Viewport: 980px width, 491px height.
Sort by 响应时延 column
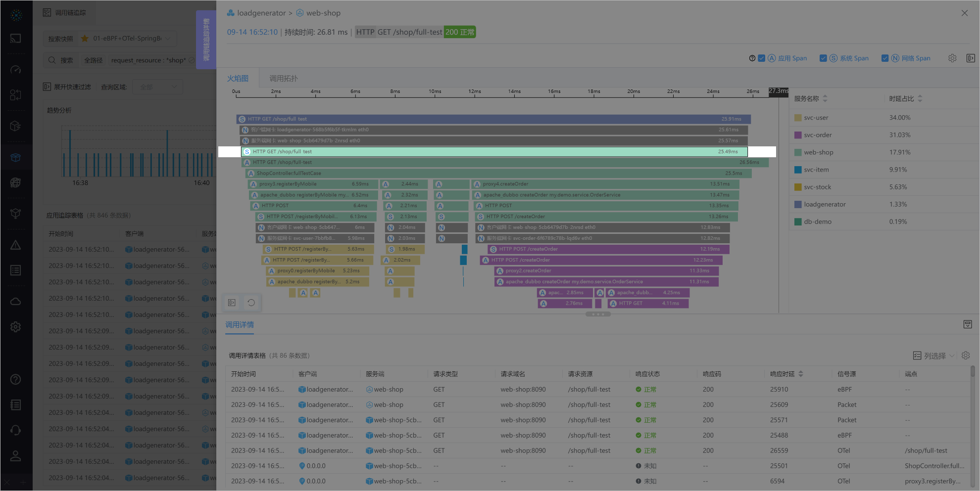point(801,374)
